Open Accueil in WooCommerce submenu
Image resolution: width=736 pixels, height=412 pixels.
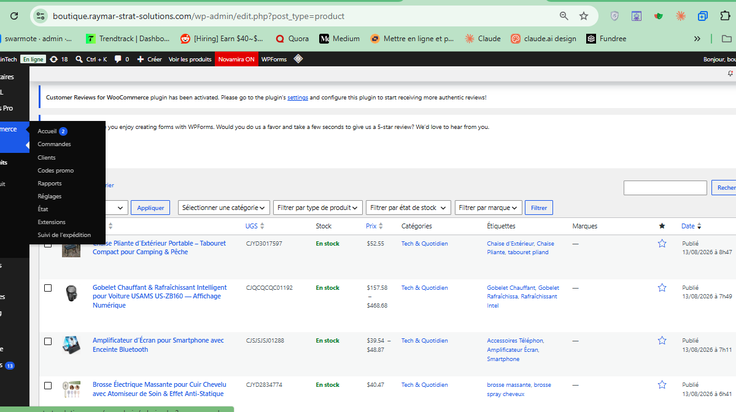pyautogui.click(x=47, y=131)
